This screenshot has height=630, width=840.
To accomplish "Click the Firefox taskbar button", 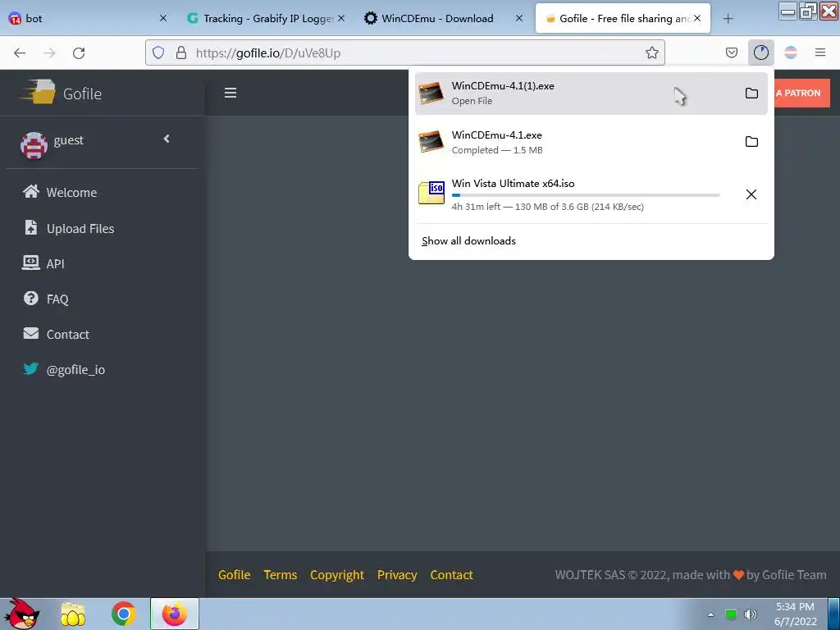I will point(174,614).
